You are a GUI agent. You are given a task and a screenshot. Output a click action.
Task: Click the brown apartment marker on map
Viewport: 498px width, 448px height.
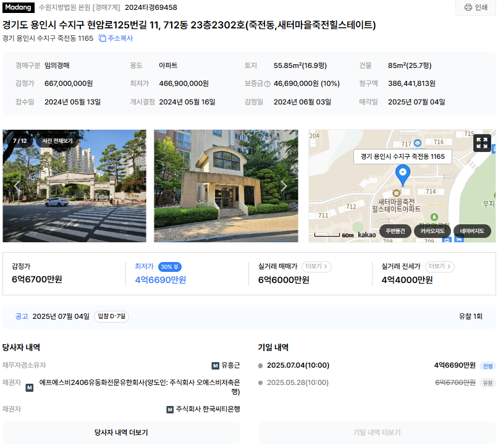[x=396, y=193]
